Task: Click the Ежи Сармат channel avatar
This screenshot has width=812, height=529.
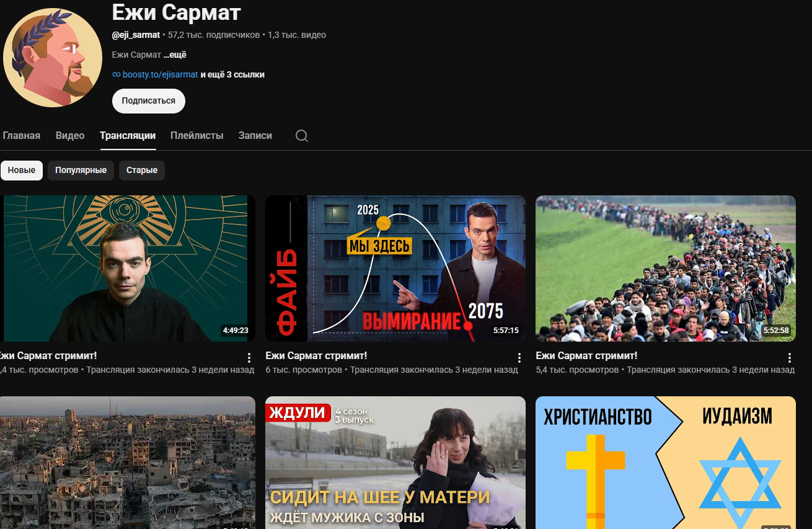Action: 53,58
